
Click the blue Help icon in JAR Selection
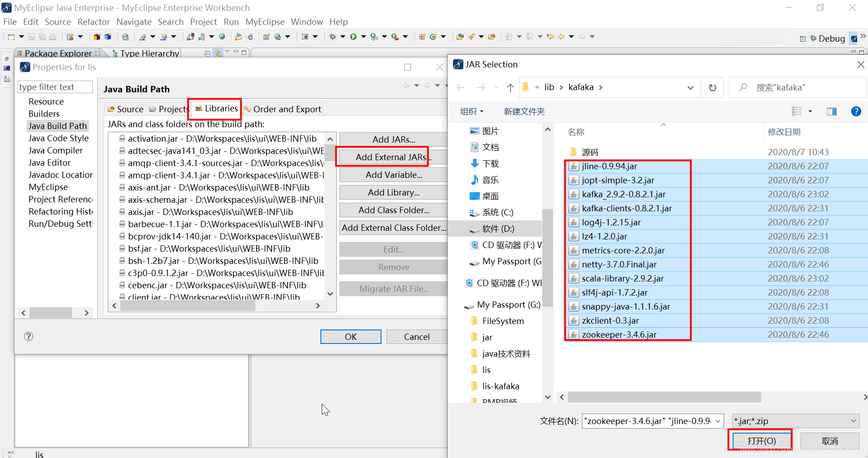tap(856, 111)
